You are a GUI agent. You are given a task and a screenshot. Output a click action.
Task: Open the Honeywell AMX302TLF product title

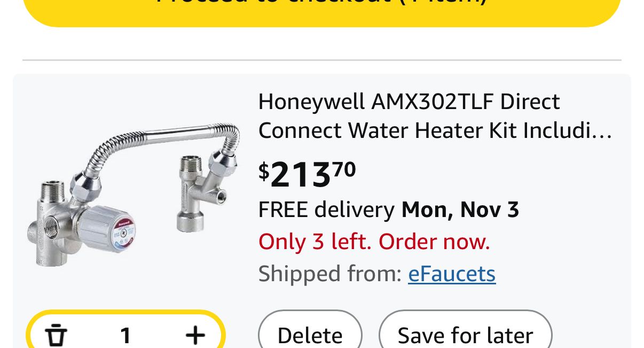click(x=409, y=102)
